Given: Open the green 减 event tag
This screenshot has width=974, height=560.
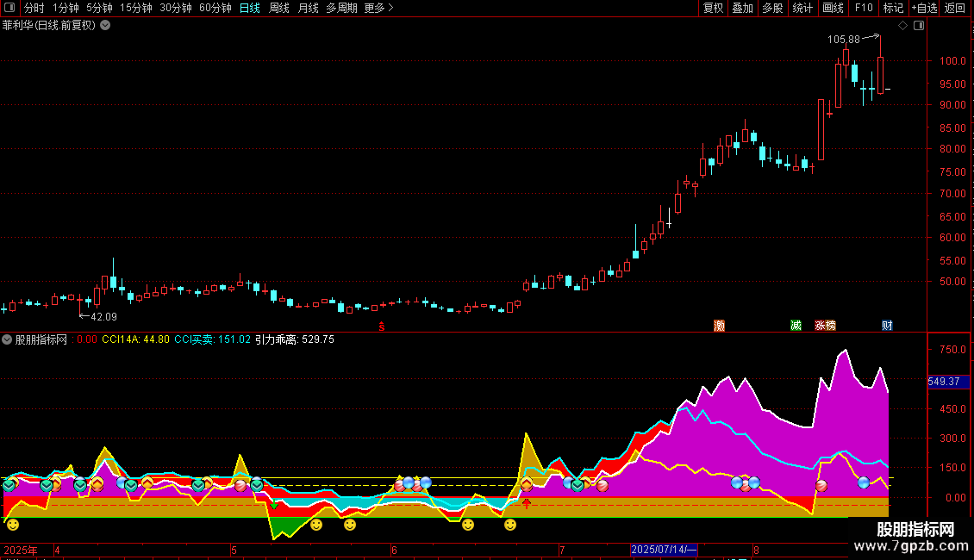Looking at the screenshot, I should pos(796,326).
